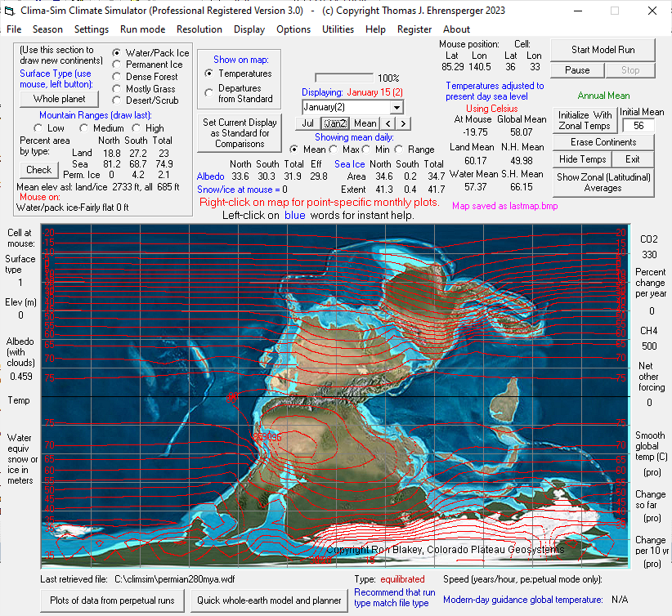The width and height of the screenshot is (672, 616).
Task: Click the Clima-Sim app icon in title bar
Action: 8,11
